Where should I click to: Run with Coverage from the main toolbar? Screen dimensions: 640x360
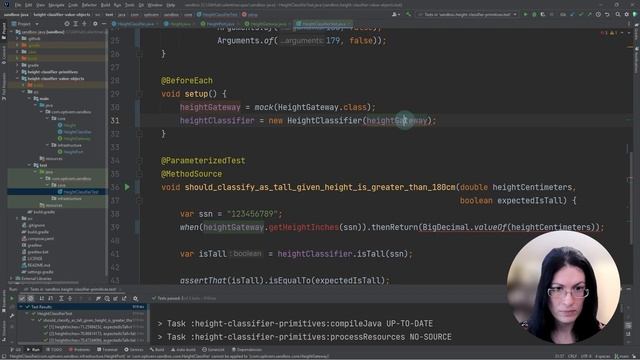point(543,14)
